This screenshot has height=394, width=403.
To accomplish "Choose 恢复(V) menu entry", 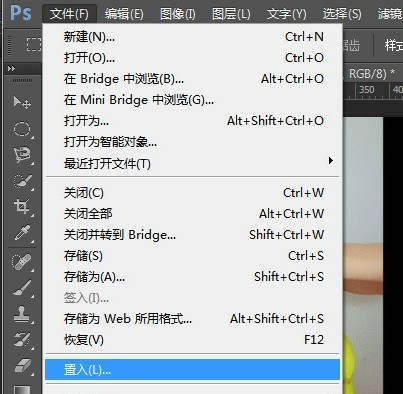I will (193, 340).
